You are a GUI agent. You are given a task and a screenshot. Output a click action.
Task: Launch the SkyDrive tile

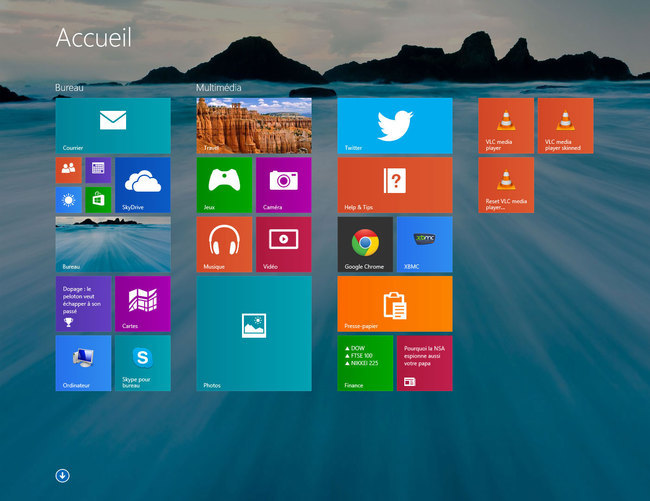click(143, 185)
